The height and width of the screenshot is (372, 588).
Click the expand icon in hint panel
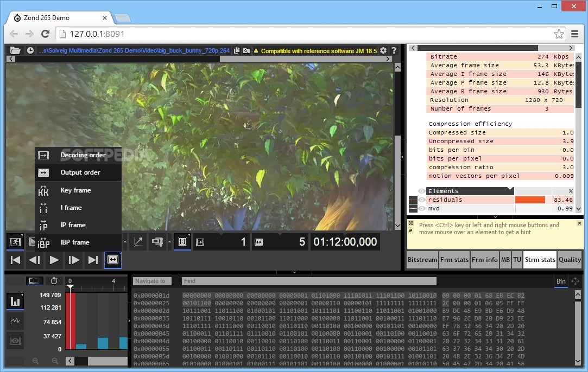410,223
